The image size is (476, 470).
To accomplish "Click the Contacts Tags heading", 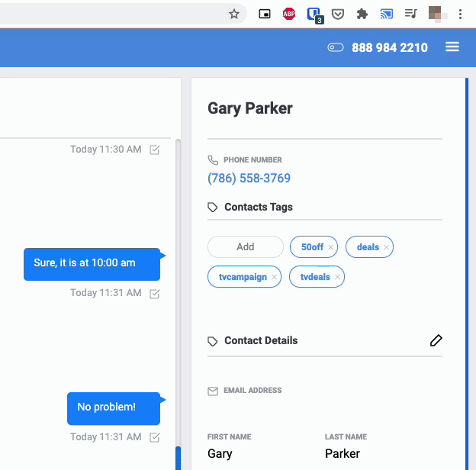I will 259,207.
